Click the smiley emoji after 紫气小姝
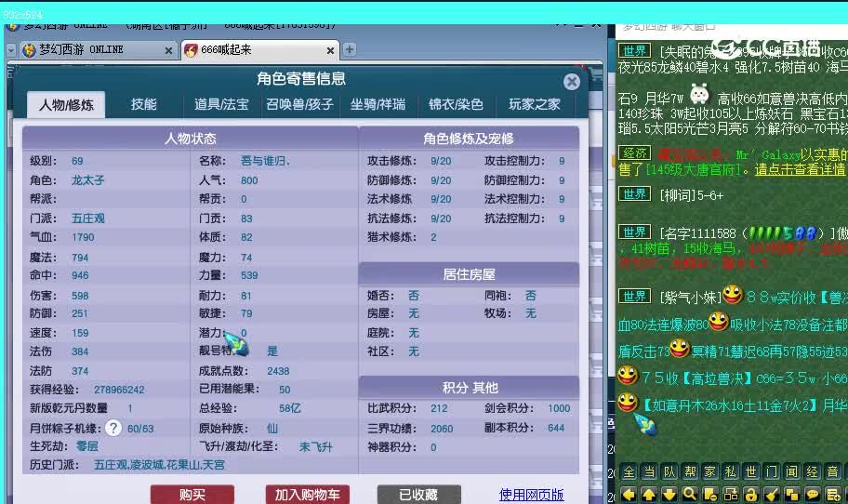 (733, 295)
